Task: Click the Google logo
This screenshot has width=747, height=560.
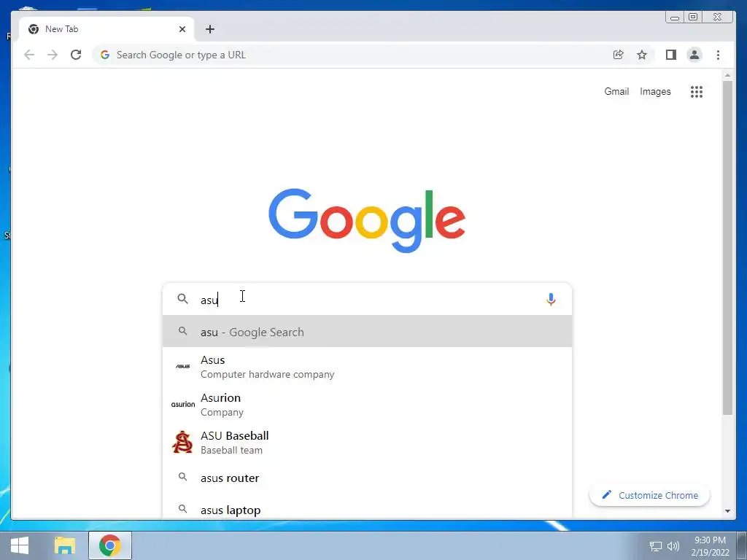Action: pos(367,220)
